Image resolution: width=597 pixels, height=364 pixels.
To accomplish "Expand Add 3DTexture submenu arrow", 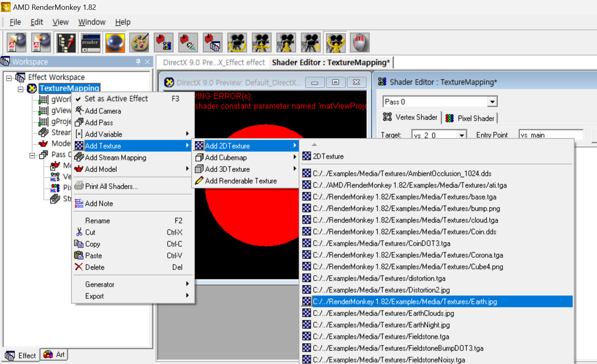I will (295, 168).
